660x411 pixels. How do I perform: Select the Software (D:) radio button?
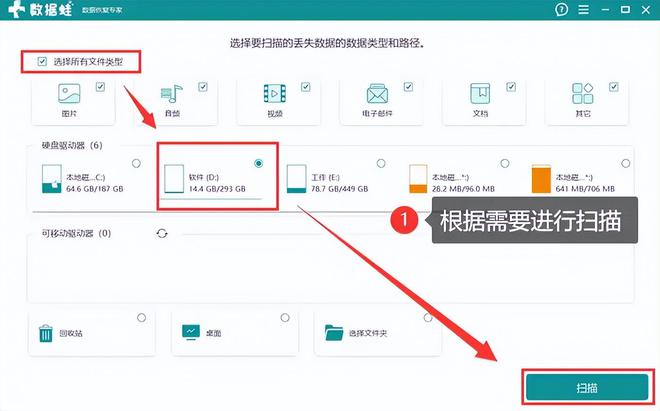pyautogui.click(x=259, y=163)
